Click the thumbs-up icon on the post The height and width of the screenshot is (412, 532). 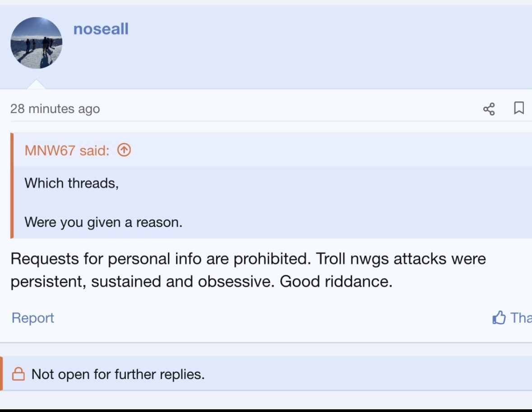coord(499,318)
